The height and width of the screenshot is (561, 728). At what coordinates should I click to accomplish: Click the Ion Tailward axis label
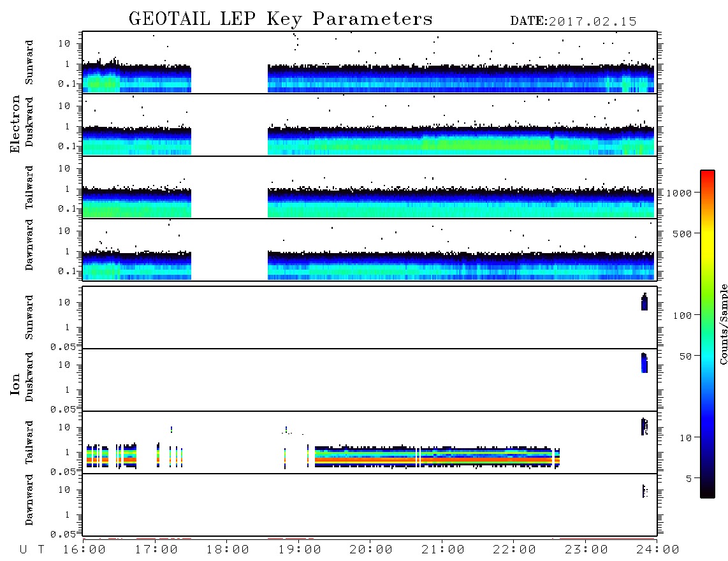pos(29,442)
